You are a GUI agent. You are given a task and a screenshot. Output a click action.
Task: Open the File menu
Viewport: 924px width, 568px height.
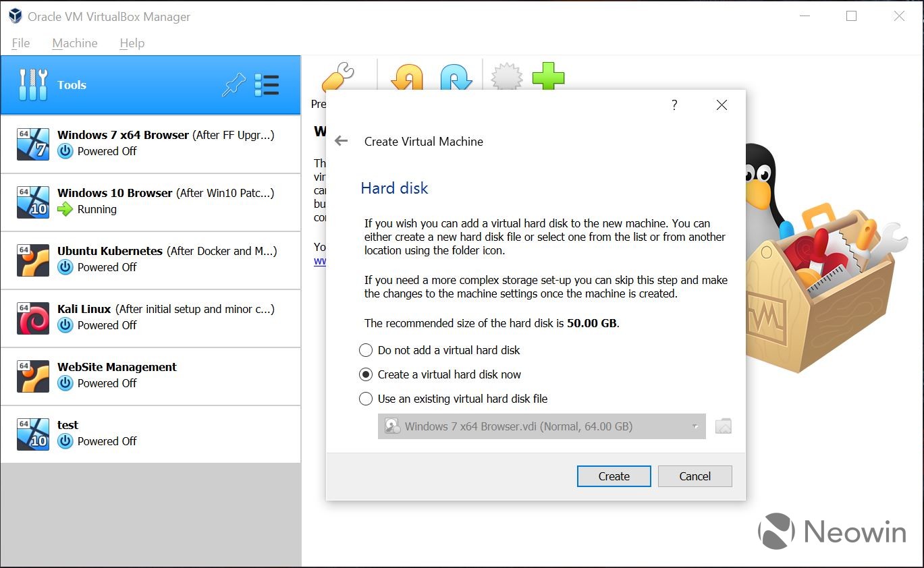pos(20,42)
